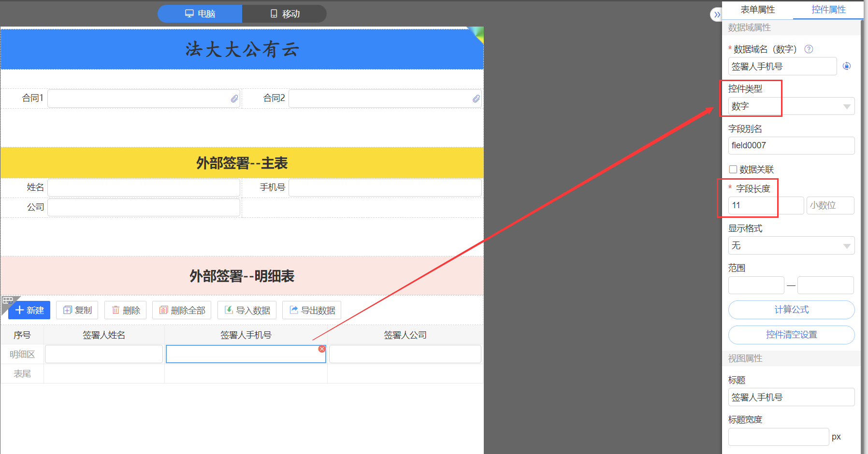Screen dimensions: 868x454
Task: Click the attachment paperclip icon in 合同1 field
Action: click(x=234, y=99)
